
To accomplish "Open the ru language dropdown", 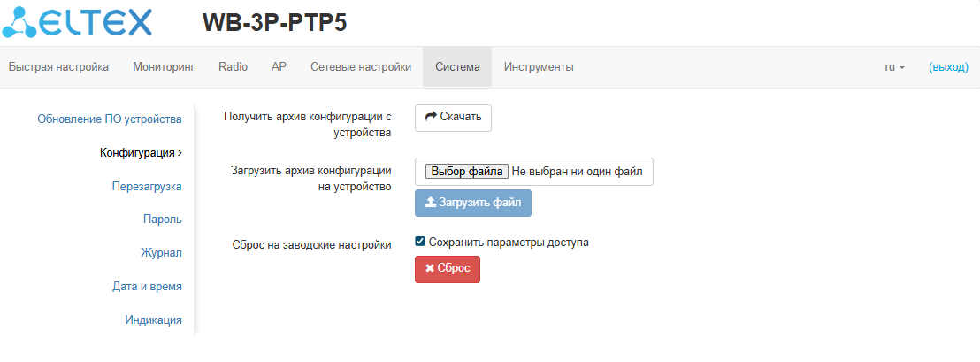I will click(894, 67).
